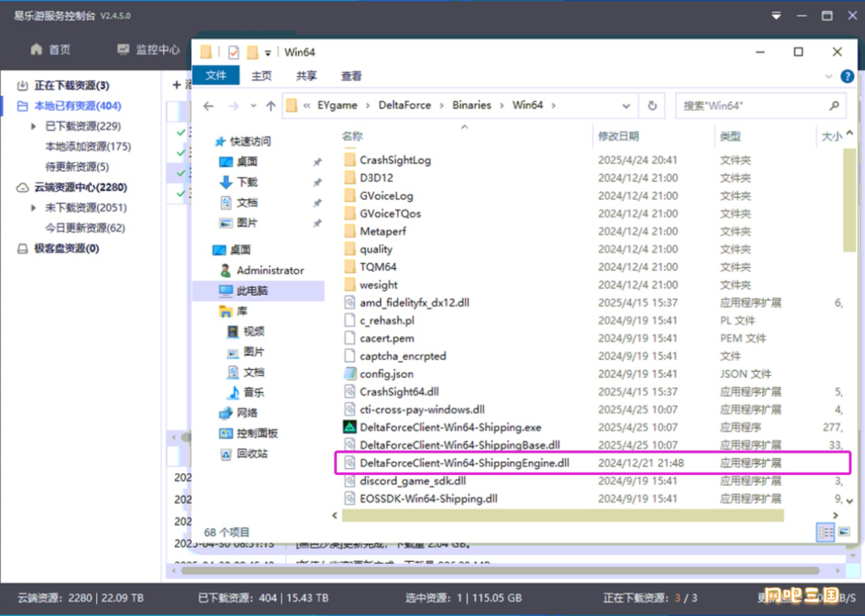Click the back navigation arrow
Viewport: 865px width, 616px height.
tap(209, 106)
